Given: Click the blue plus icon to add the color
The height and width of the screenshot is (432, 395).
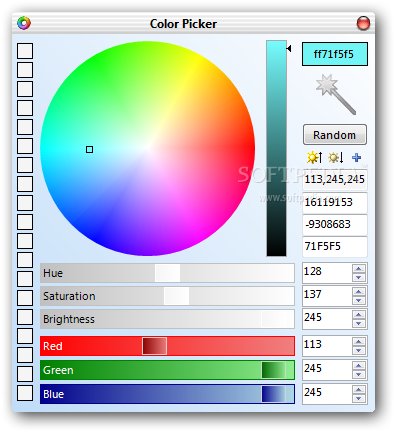Looking at the screenshot, I should pos(357,157).
